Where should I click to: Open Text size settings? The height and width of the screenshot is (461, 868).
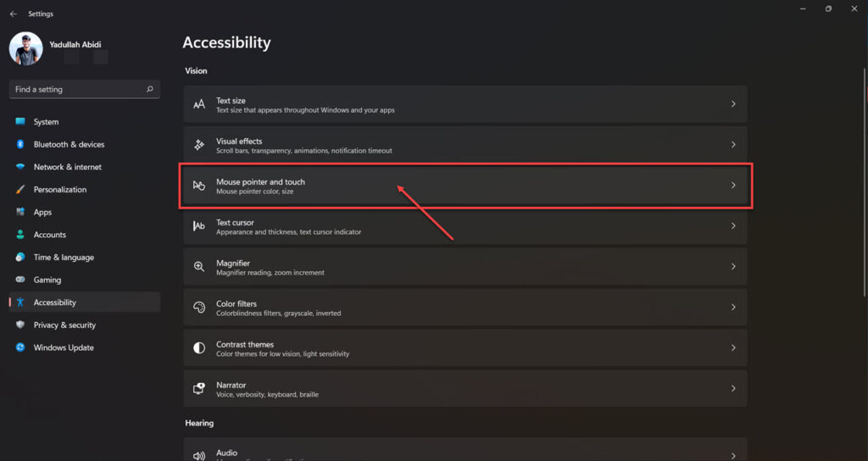465,104
